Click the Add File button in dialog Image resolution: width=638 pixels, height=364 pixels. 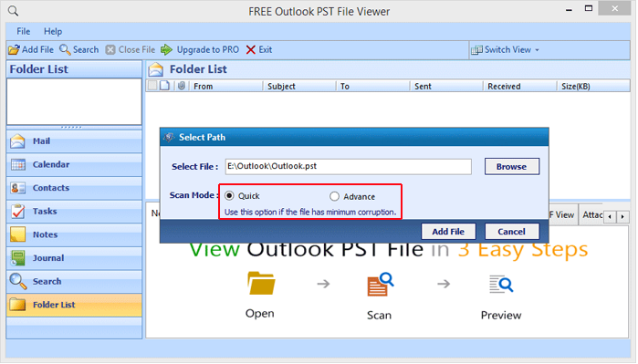pos(448,232)
